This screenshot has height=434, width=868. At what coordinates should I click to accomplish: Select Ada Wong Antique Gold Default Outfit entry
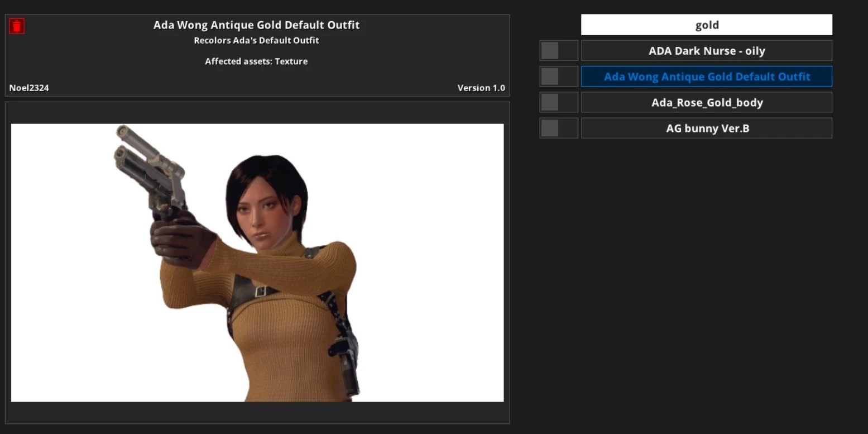click(x=706, y=77)
